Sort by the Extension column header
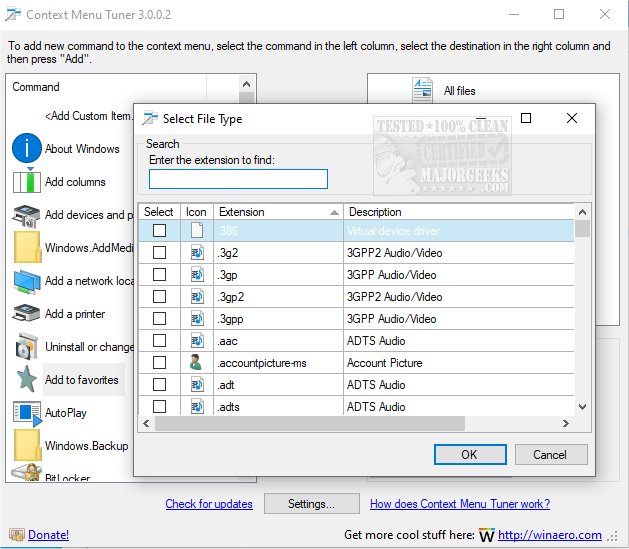 click(277, 212)
